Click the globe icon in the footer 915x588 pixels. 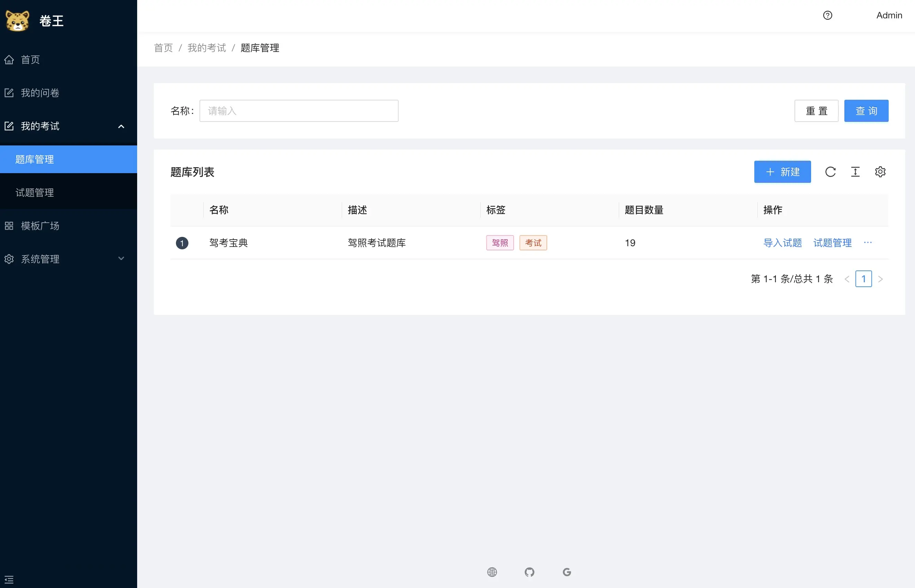492,572
